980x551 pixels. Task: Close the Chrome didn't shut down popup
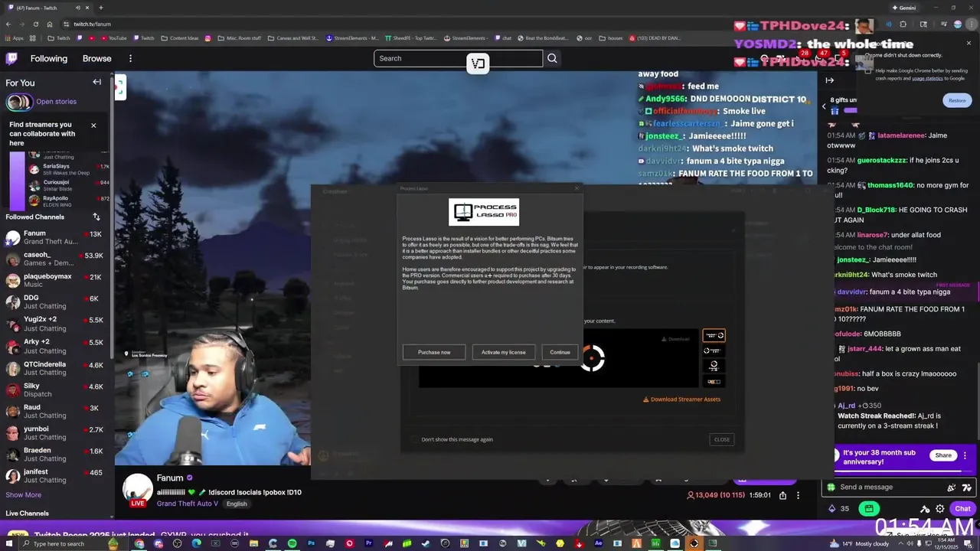pyautogui.click(x=969, y=43)
